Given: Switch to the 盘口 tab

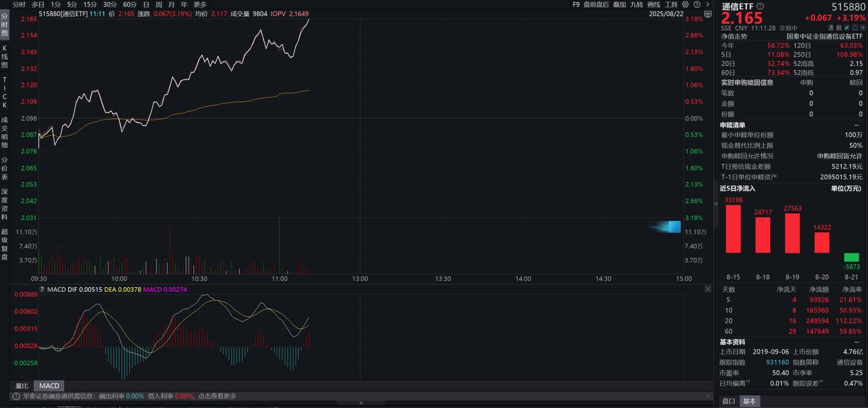Looking at the screenshot, I should point(728,401).
